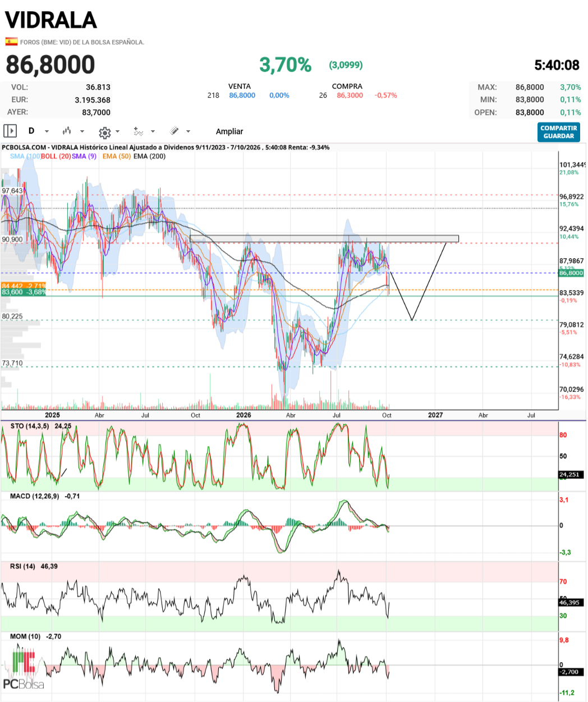Click the STO (14,3,5) indicator title

(x=30, y=426)
